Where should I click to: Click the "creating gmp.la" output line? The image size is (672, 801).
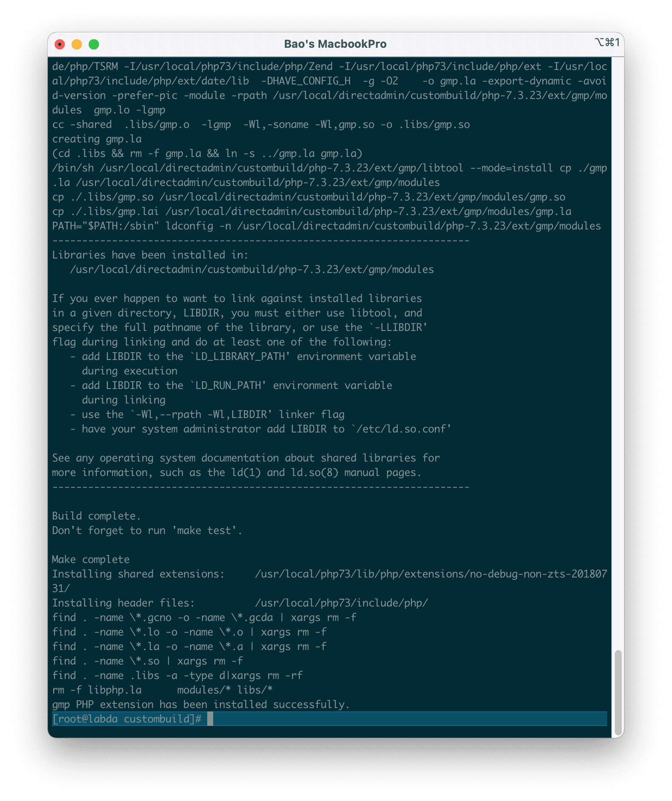click(97, 139)
